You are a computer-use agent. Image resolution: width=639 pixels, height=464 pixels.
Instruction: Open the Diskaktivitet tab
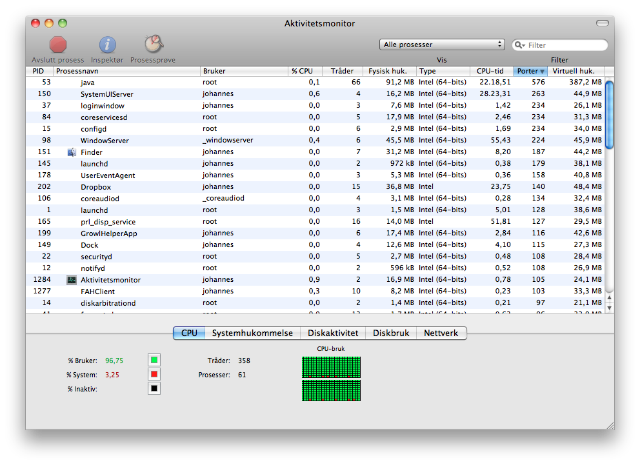[333, 333]
